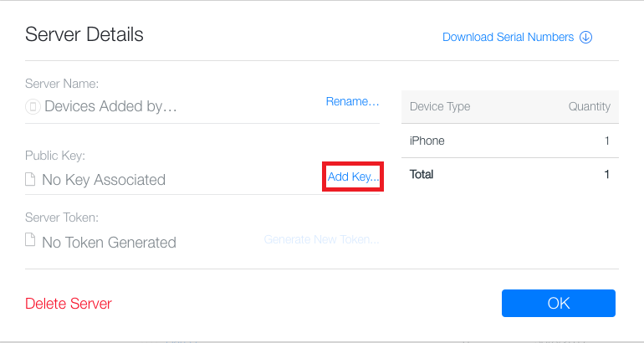Click the Public Key field label
Viewport: 644px width, 343px height.
pyautogui.click(x=55, y=156)
